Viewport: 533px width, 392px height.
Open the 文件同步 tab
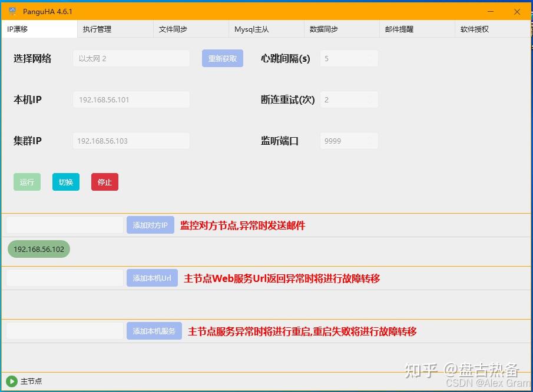[173, 29]
